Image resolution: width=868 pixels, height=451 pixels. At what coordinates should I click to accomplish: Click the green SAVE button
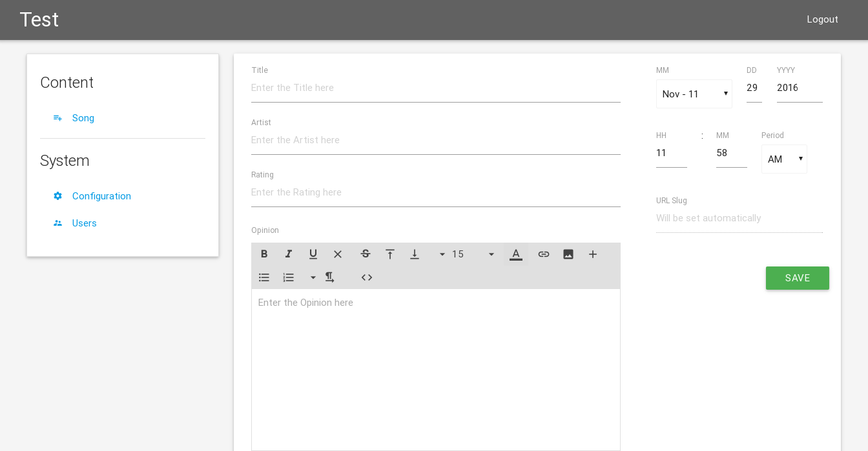coord(798,278)
